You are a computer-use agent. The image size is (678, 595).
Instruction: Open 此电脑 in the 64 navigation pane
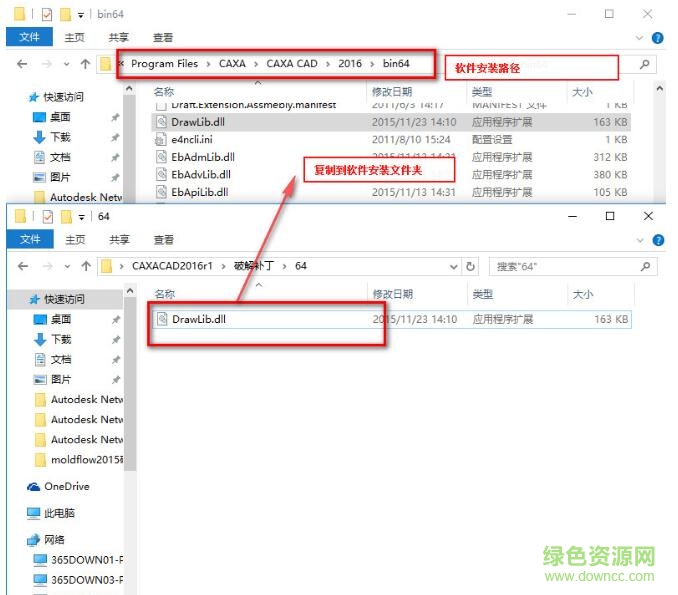click(51, 513)
